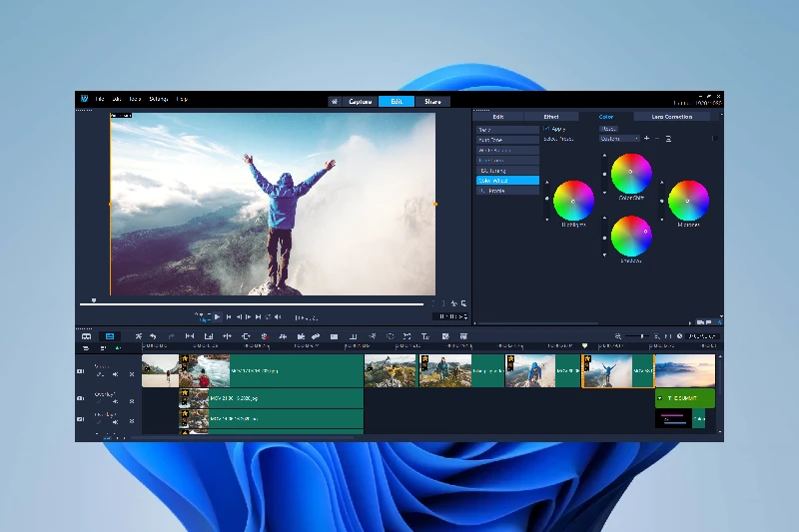The image size is (799, 532).
Task: Click up arrow of Midtones slider
Action: [662, 183]
